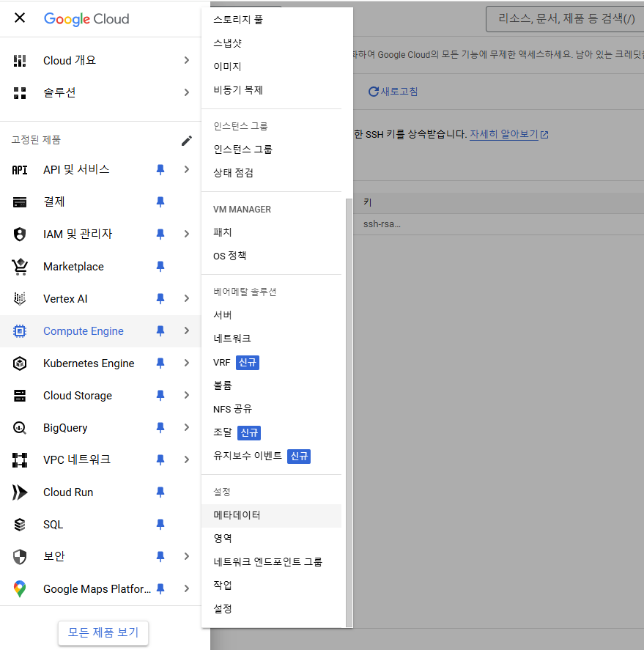Expand 솔루션 submenu chevron
644x650 pixels.
coord(187,92)
